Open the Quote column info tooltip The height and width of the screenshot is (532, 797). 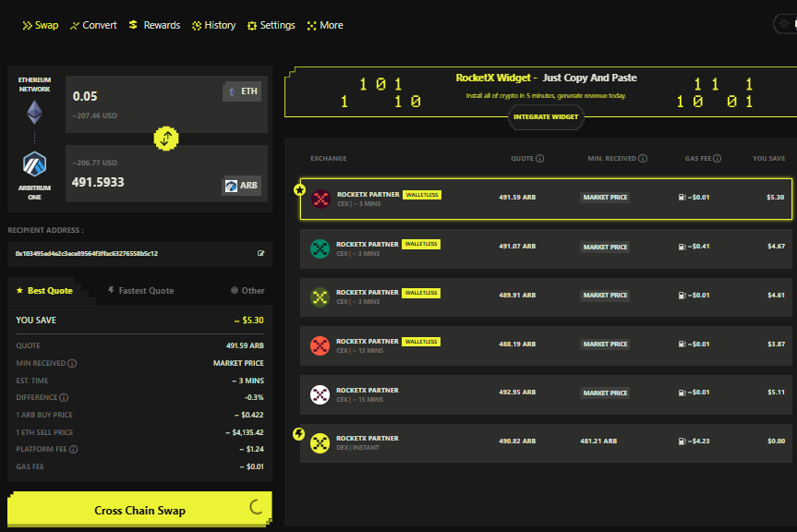[539, 158]
